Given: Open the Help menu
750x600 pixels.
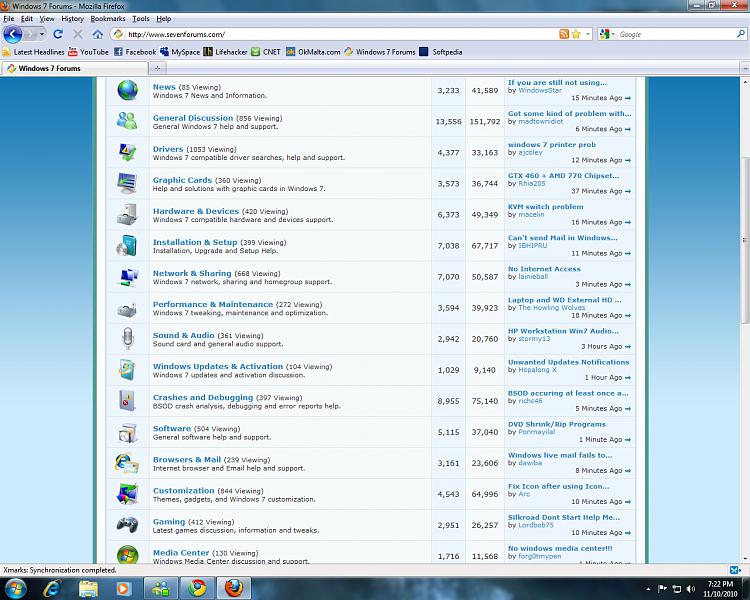Looking at the screenshot, I should [x=164, y=19].
